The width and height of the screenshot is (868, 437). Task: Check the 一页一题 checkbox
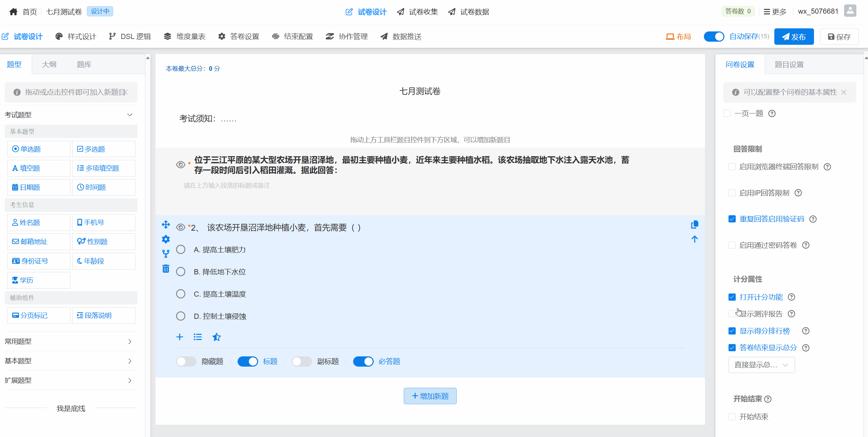point(727,113)
